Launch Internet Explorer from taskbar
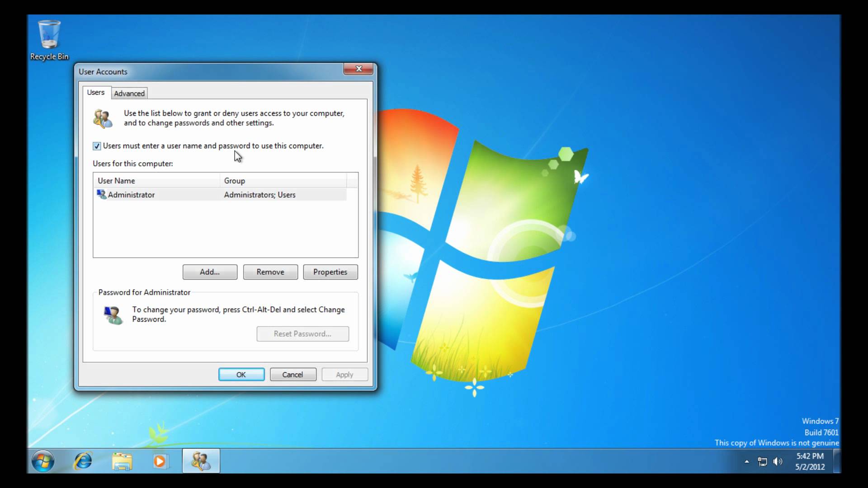The height and width of the screenshot is (488, 868). coord(83,461)
